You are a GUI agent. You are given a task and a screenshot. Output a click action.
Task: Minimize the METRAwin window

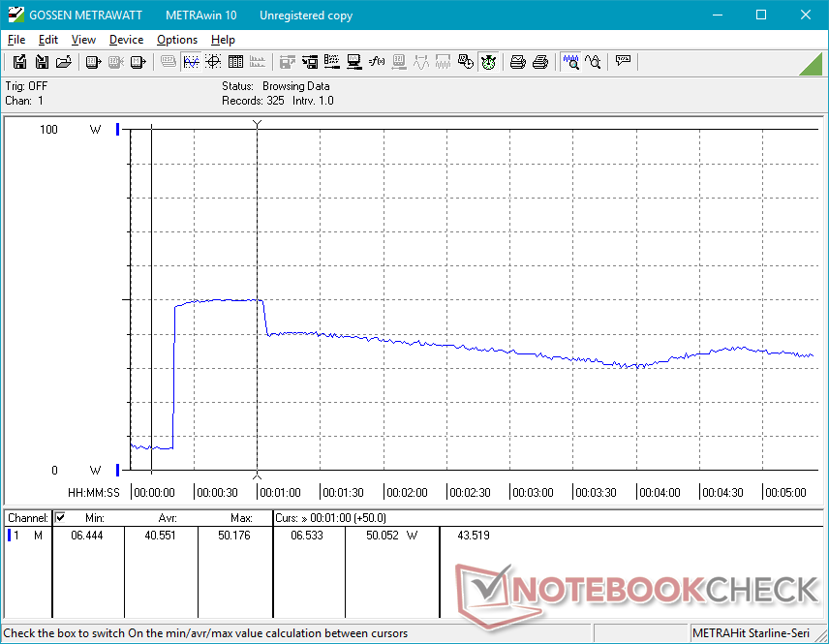718,15
